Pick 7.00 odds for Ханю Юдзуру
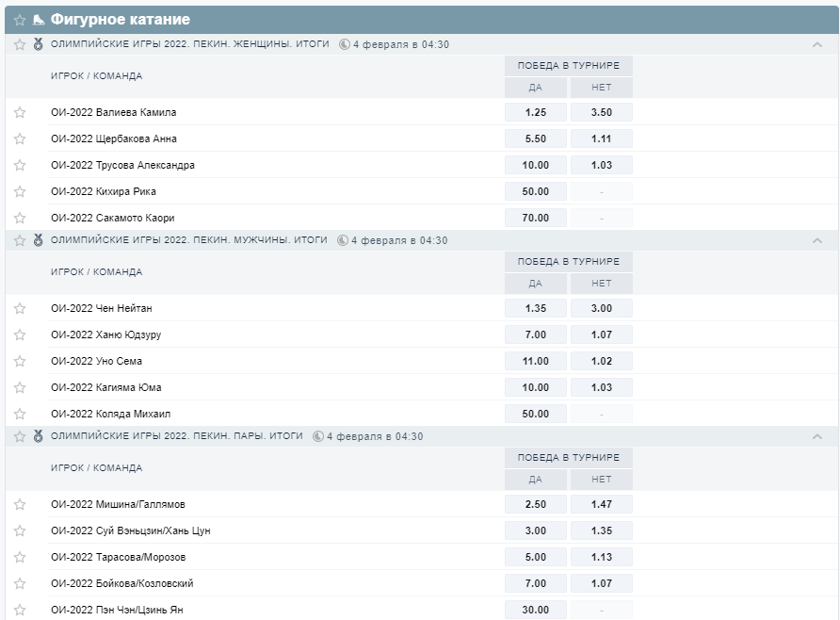The image size is (840, 620). 536,334
